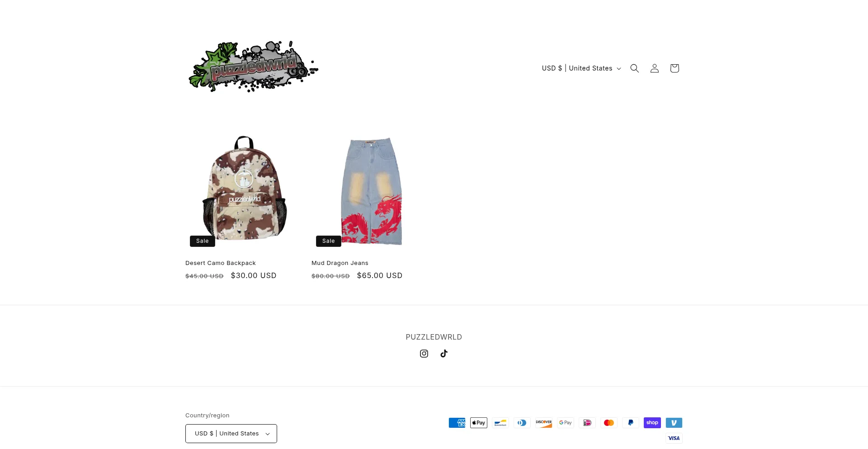Screen dimensions: 868x449
Task: Expand header USD United States selector
Action: 581,68
